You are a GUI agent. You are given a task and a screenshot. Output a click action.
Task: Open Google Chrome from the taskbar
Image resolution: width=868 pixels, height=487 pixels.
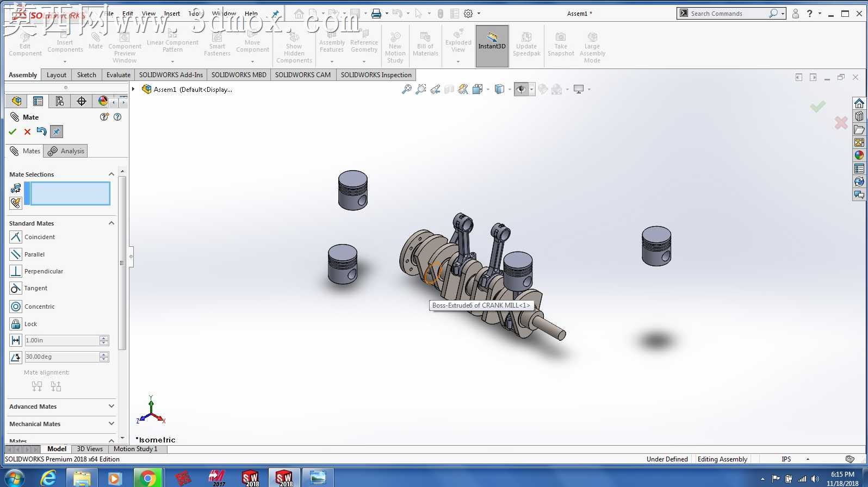click(x=147, y=478)
